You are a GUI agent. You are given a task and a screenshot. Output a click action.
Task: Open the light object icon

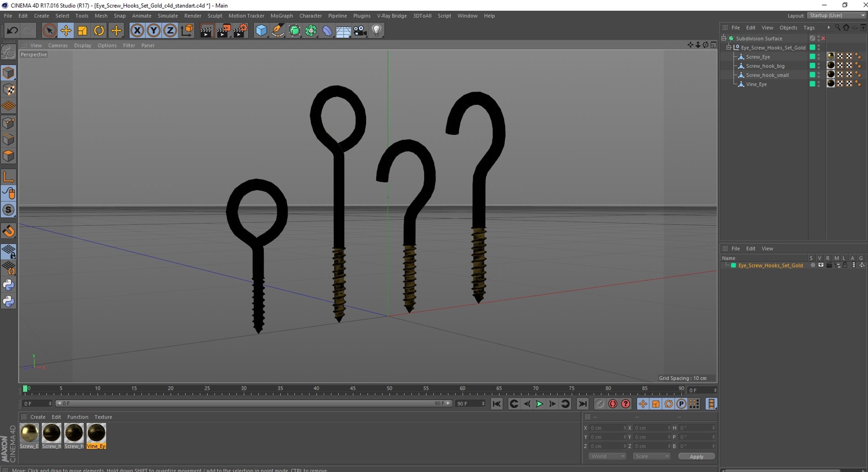click(x=377, y=31)
